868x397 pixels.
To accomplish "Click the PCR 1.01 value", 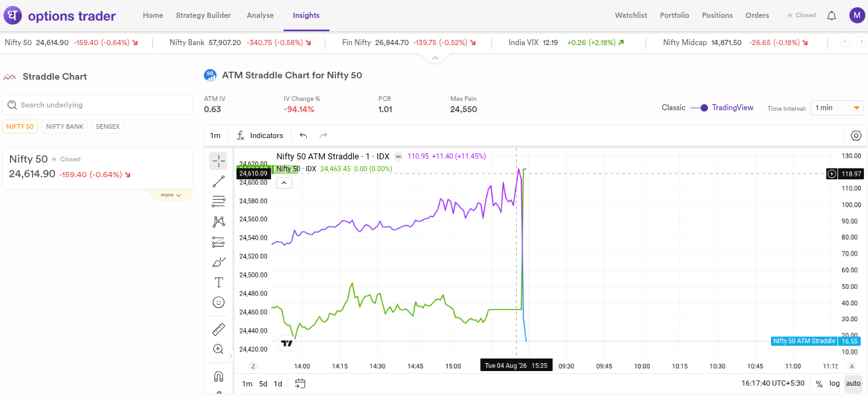I will coord(385,110).
